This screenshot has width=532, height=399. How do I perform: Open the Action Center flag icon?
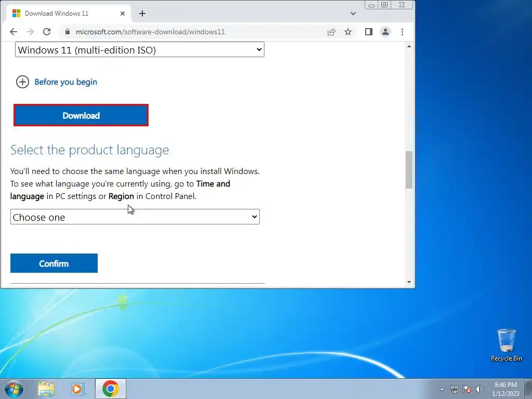pyautogui.click(x=467, y=389)
